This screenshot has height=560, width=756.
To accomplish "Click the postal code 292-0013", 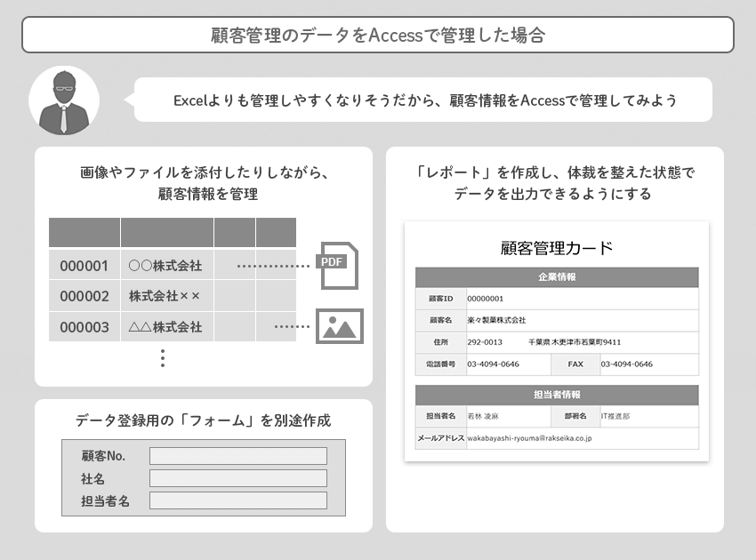I will click(x=485, y=342).
